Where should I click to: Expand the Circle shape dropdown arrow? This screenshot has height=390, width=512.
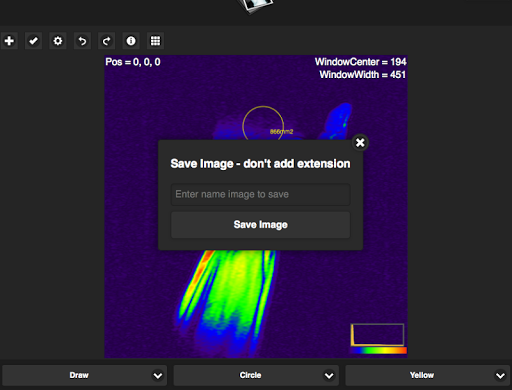tap(329, 376)
